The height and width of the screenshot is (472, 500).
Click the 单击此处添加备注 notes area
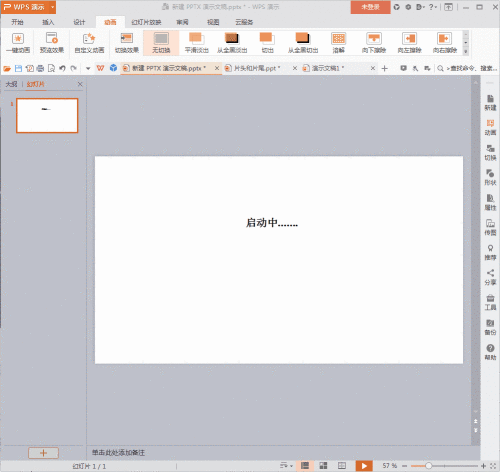click(x=118, y=453)
